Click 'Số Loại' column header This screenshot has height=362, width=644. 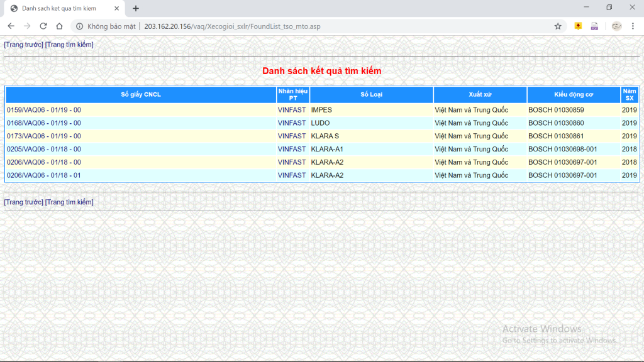[371, 95]
